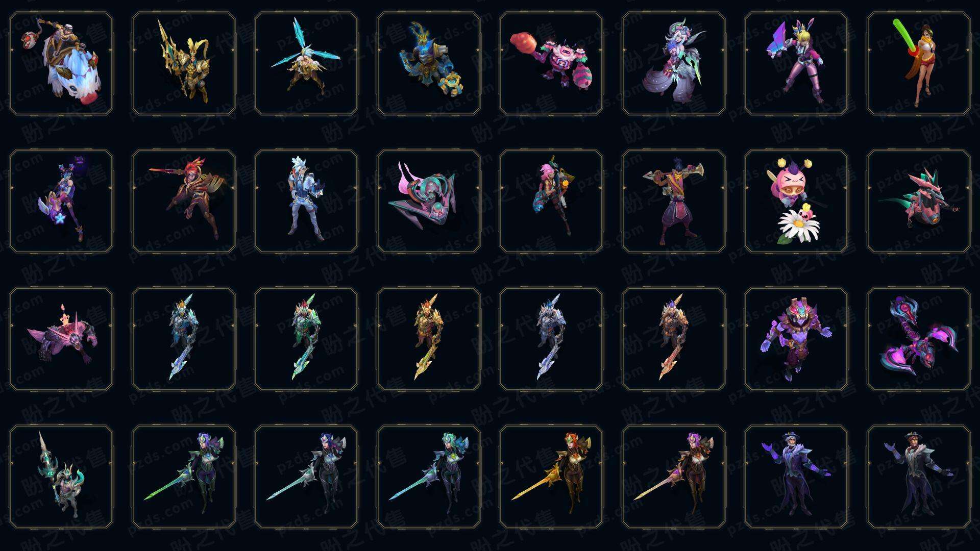The width and height of the screenshot is (980, 551).
Task: Select the purple brute with the pink visor
Action: tap(796, 339)
